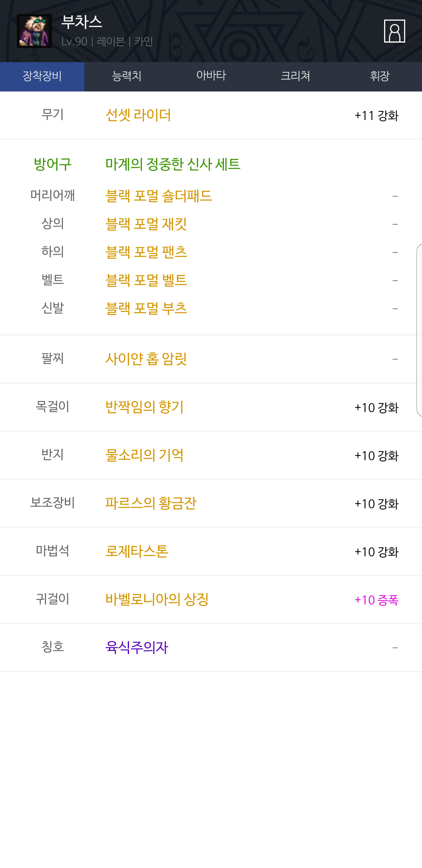Tap the ring 물소리의 기억
Screen dimensions: 422x868
pyautogui.click(x=145, y=455)
